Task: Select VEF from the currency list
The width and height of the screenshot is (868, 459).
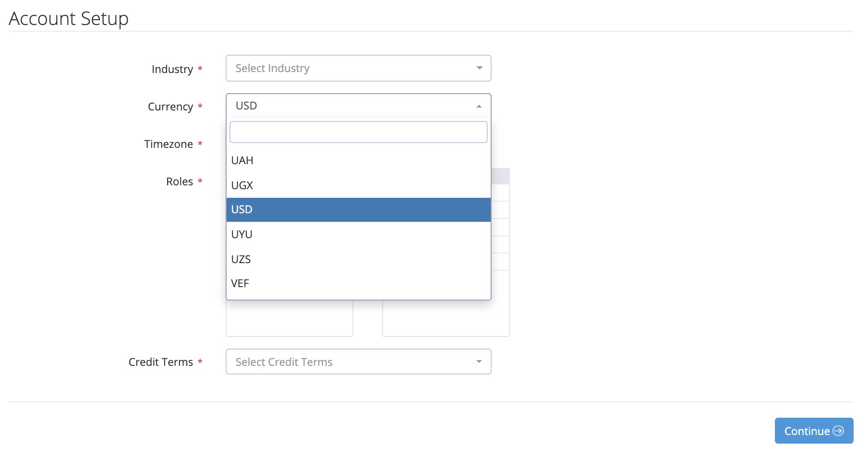Action: click(240, 283)
